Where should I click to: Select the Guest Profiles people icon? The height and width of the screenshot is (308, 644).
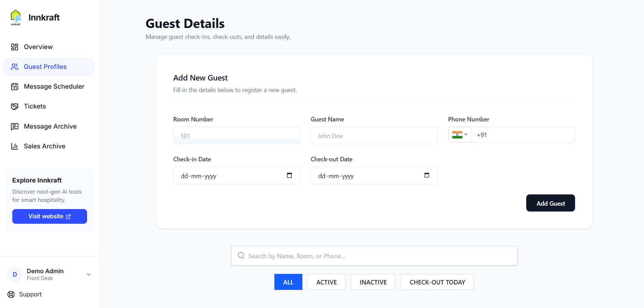pos(14,67)
